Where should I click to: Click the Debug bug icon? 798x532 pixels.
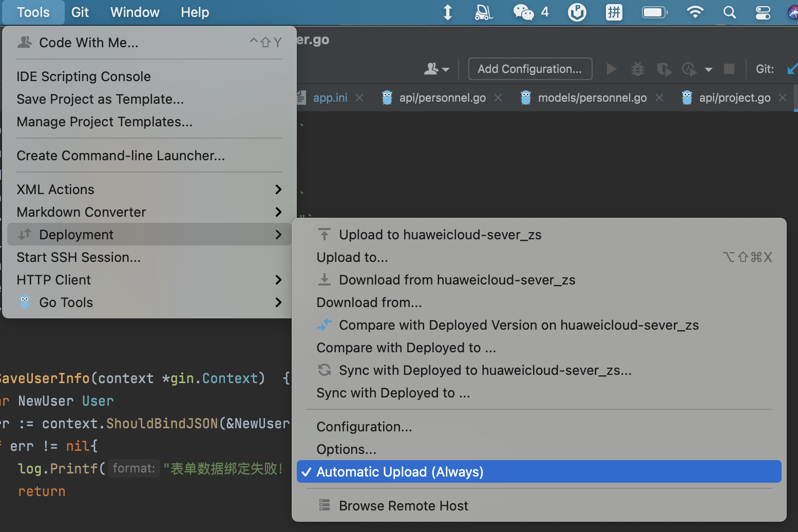coord(638,69)
